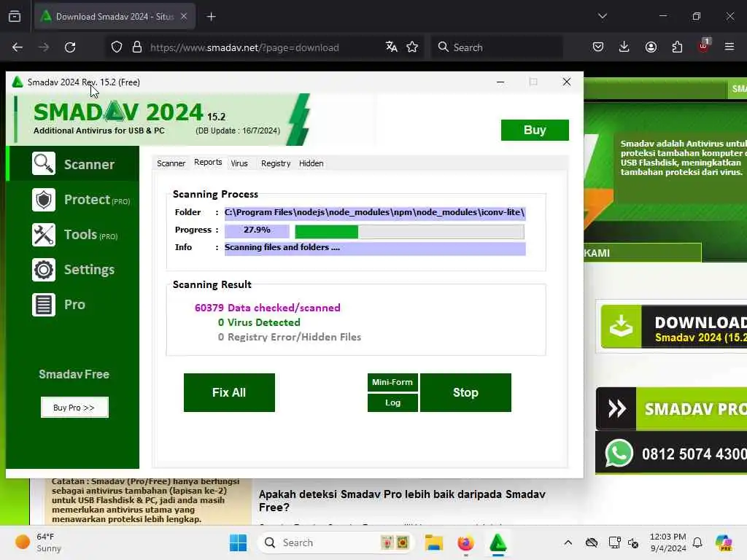Open the red extension icon with badge
The width and height of the screenshot is (747, 560).
click(x=704, y=46)
